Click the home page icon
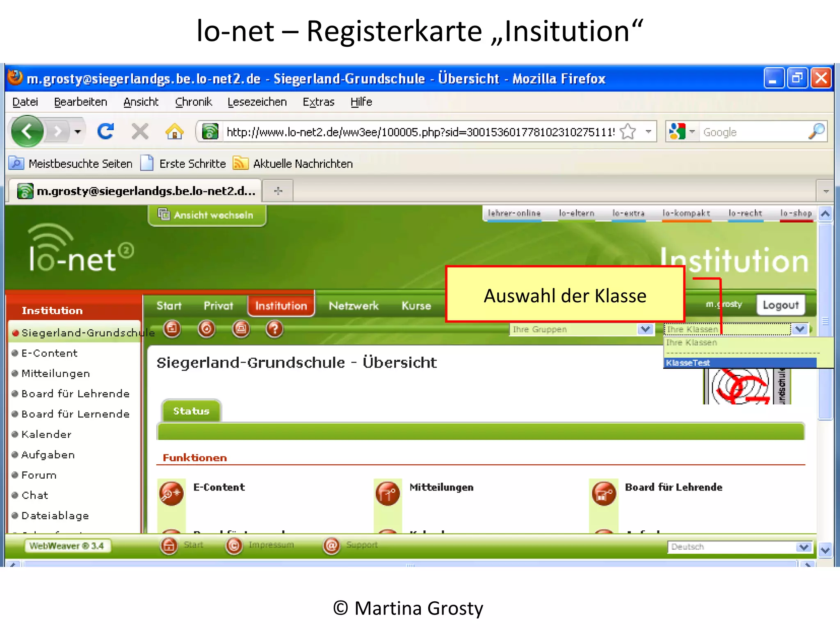This screenshot has height=630, width=840. click(x=174, y=132)
